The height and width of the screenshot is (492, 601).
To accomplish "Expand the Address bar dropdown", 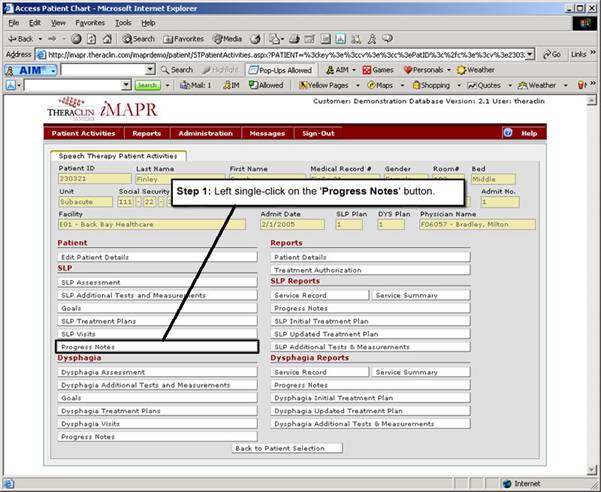I will (530, 54).
